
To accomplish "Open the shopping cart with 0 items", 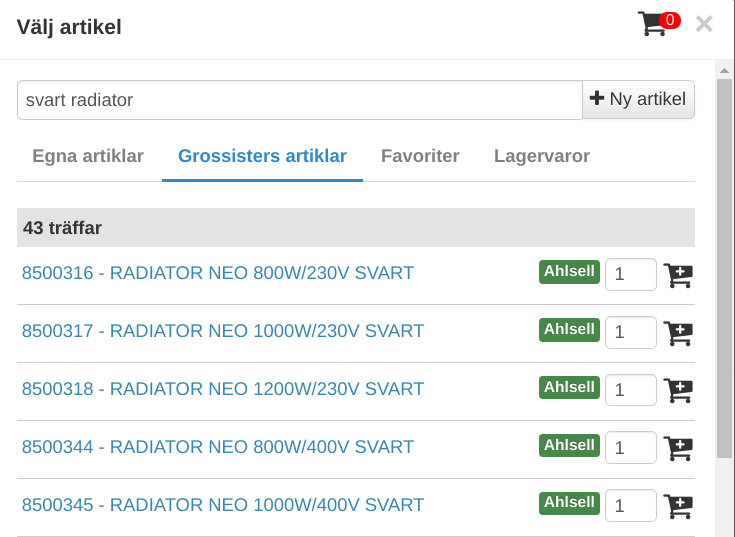I will pyautogui.click(x=656, y=24).
